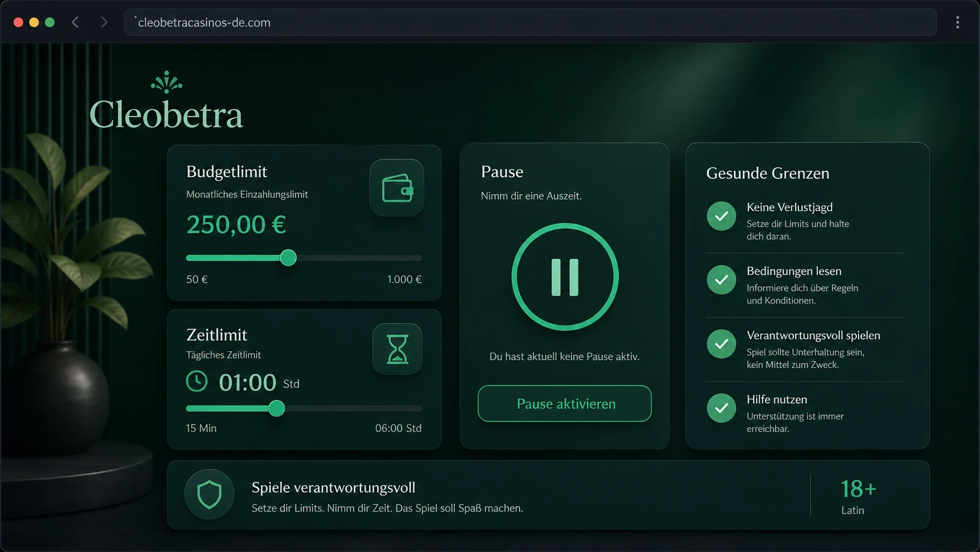
Task: Click the 'Std' unit after 01:00
Action: coord(291,384)
